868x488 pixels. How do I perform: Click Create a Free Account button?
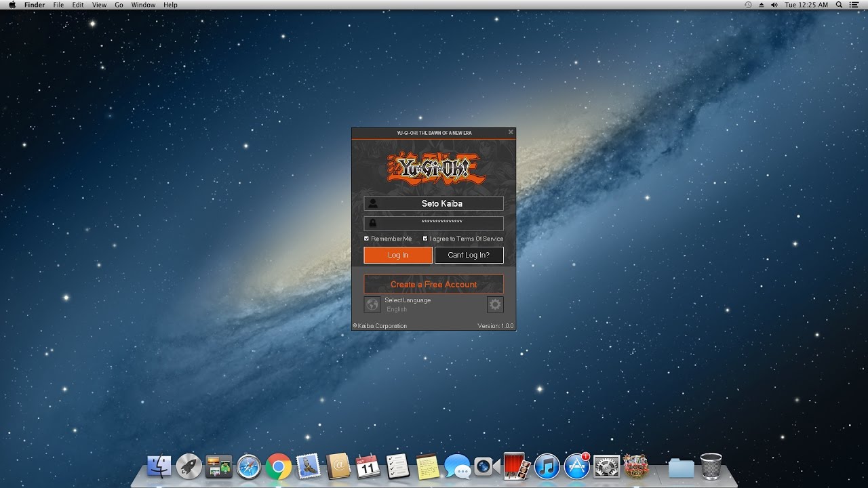click(x=434, y=285)
